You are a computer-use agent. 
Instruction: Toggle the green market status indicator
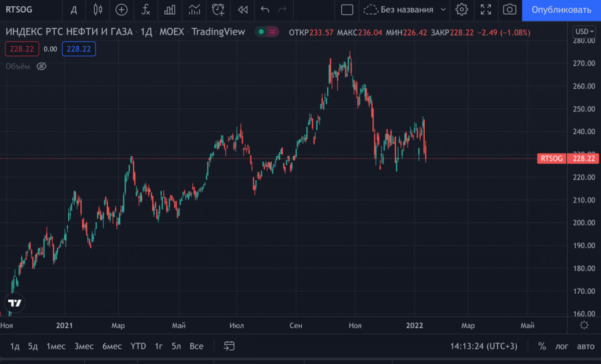pos(261,32)
